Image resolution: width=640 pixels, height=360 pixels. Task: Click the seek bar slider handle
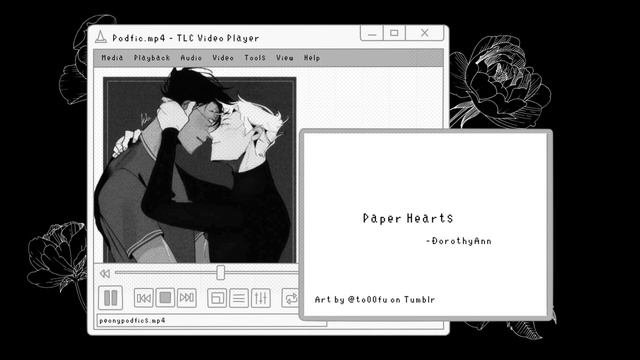click(x=221, y=273)
